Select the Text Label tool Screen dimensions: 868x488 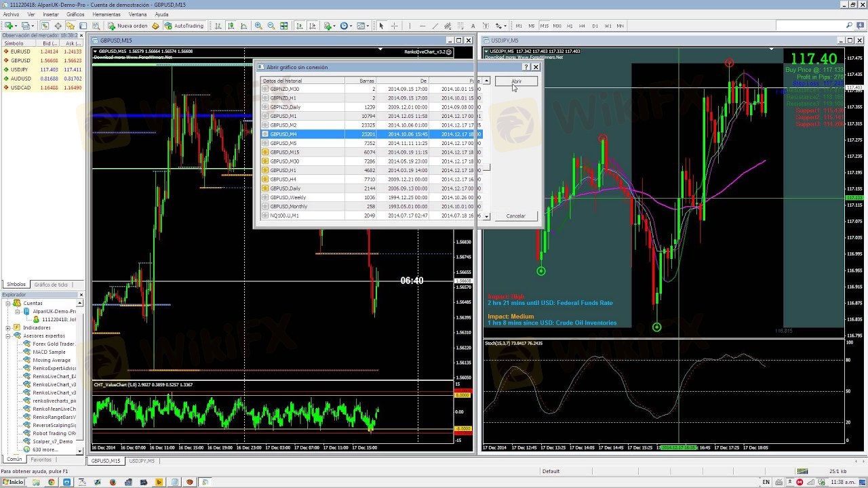[486, 26]
